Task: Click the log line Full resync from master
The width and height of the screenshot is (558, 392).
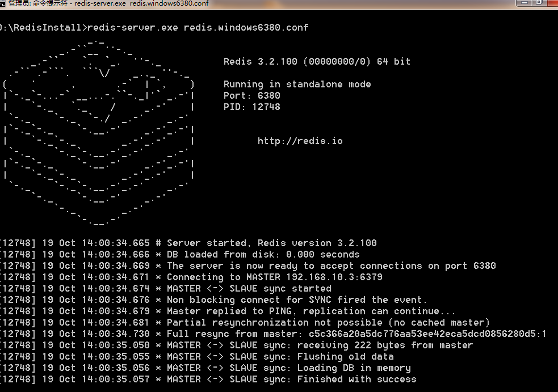Action: click(273, 334)
